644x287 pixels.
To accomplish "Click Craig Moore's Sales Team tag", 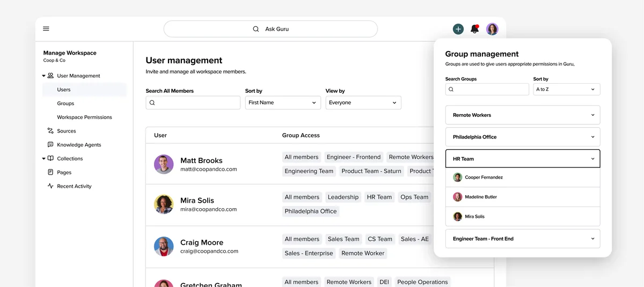I will pyautogui.click(x=343, y=239).
